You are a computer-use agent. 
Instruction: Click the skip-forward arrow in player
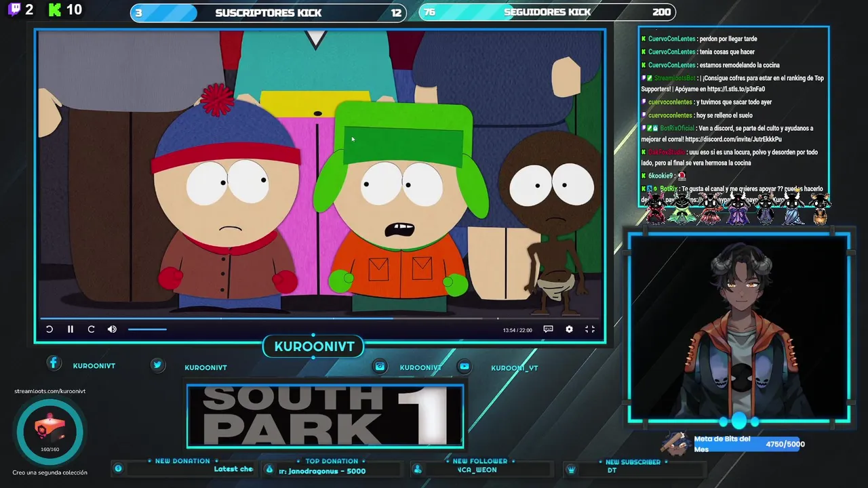[x=91, y=329]
